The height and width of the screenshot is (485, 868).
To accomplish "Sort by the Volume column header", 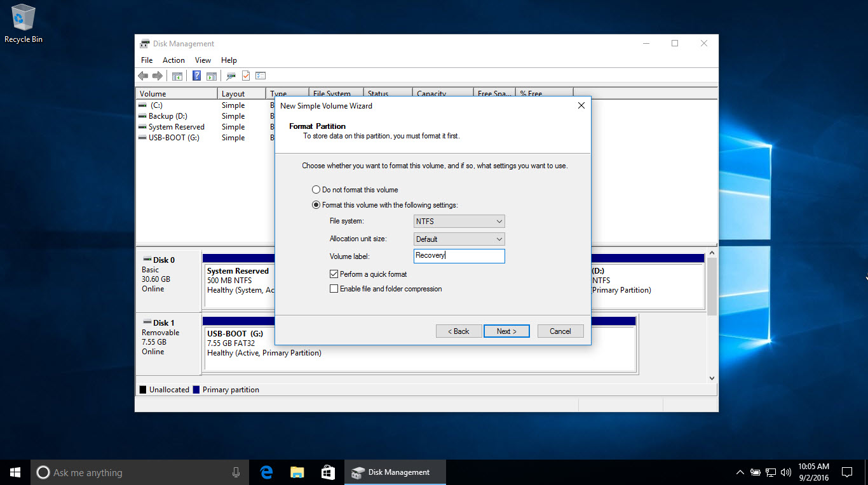I will coord(177,93).
